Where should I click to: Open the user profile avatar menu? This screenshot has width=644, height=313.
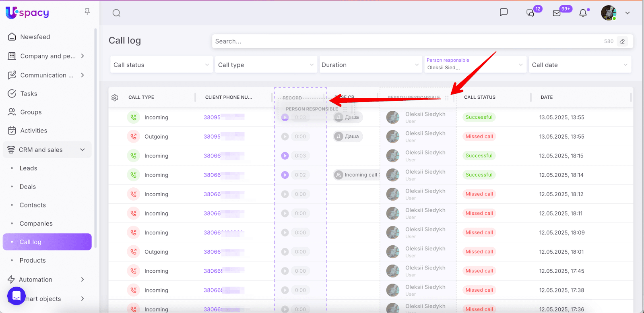609,13
